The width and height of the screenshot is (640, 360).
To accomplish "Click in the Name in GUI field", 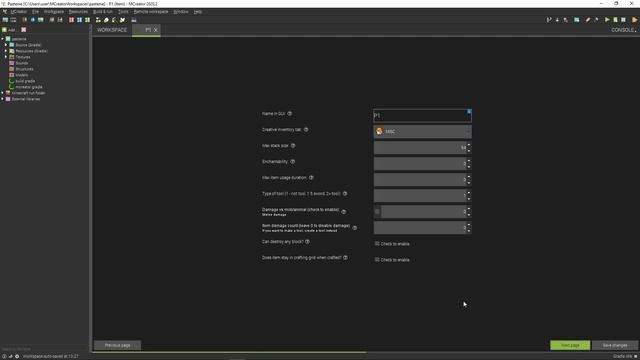I will pyautogui.click(x=422, y=116).
